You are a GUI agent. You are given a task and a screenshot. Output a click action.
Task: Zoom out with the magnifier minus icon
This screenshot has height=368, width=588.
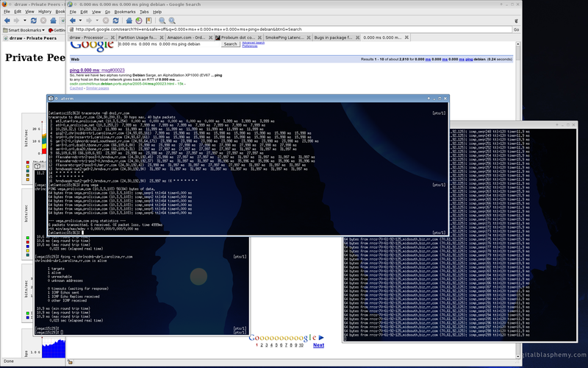point(162,21)
